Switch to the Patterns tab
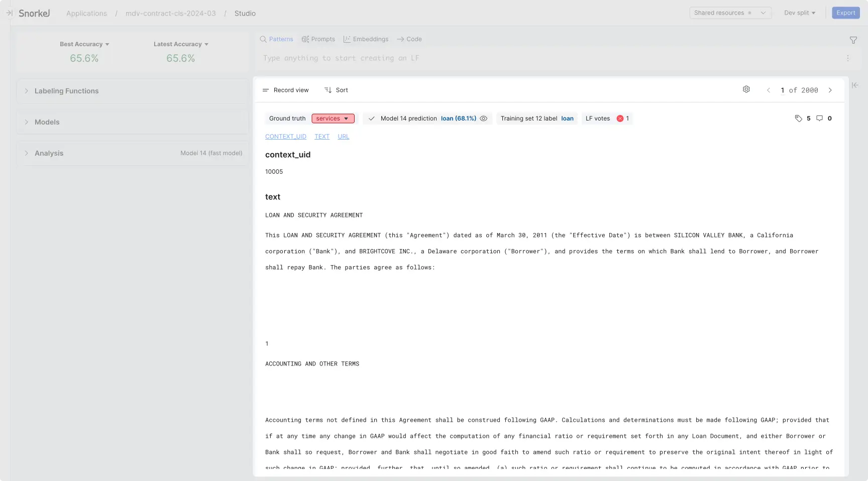868x481 pixels. tap(276, 39)
